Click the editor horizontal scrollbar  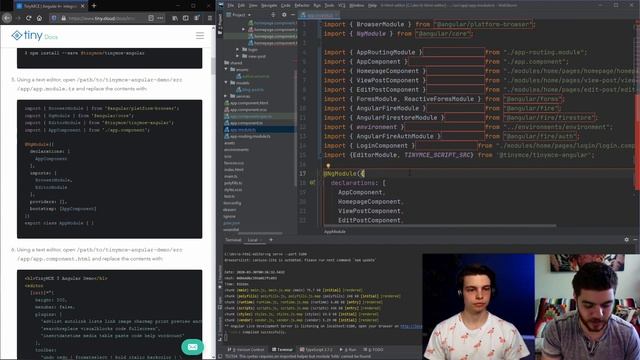tap(440, 225)
